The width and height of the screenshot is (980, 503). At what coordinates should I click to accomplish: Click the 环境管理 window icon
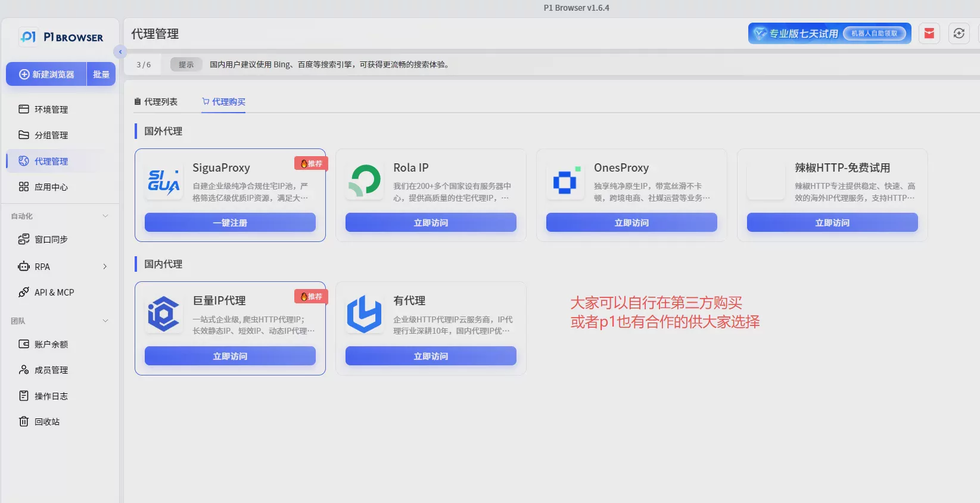pos(24,109)
